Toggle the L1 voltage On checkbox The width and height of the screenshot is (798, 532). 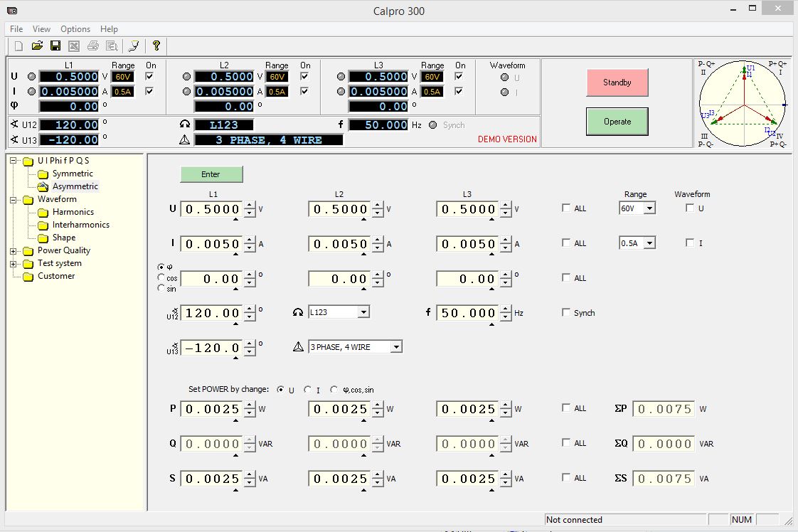[149, 76]
